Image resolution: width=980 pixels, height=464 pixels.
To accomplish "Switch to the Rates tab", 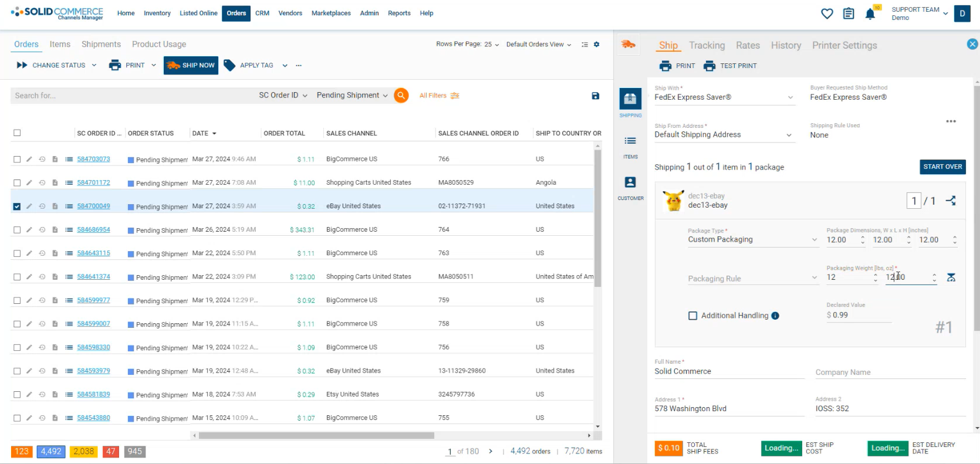I will (748, 45).
